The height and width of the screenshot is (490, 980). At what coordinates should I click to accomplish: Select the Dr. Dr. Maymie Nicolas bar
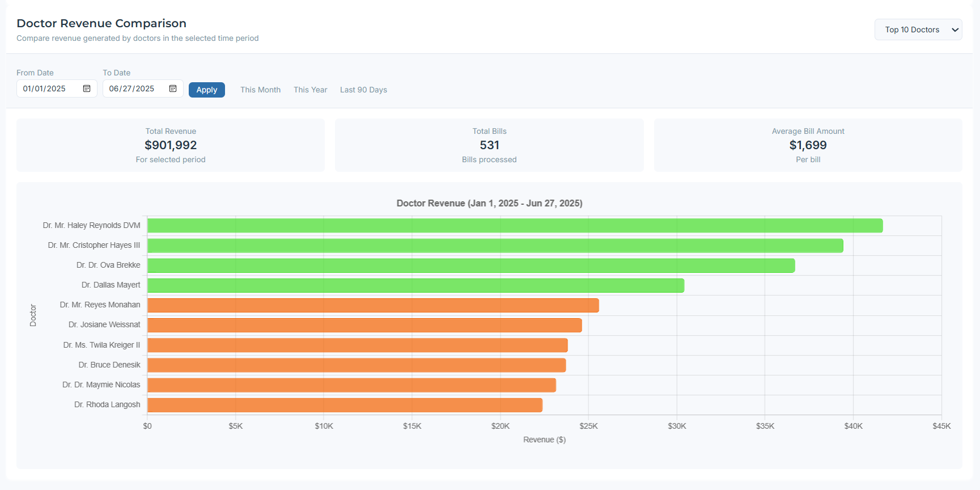[351, 385]
